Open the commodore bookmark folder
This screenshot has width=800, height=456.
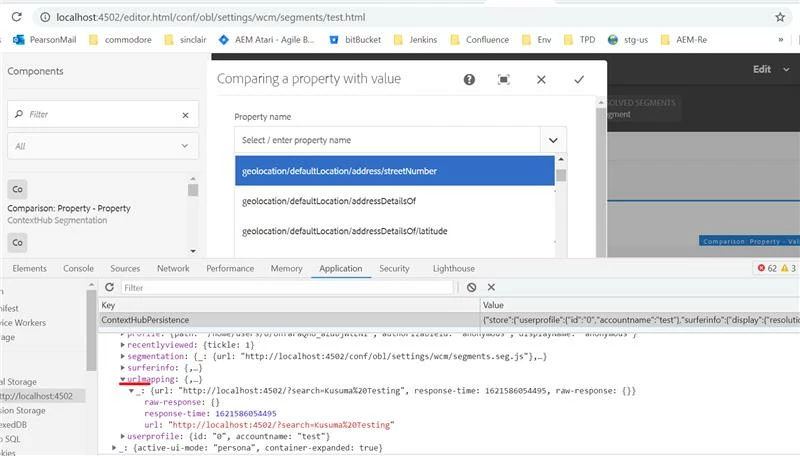tap(120, 40)
